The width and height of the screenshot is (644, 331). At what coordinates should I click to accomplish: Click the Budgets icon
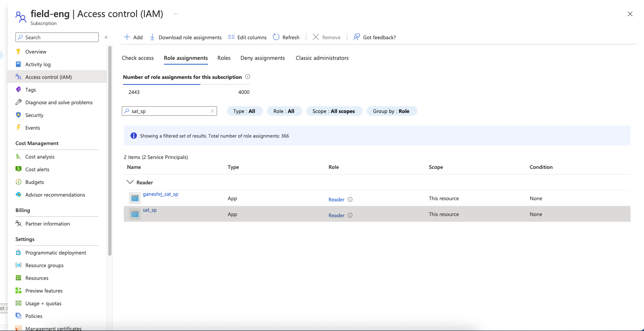click(18, 182)
